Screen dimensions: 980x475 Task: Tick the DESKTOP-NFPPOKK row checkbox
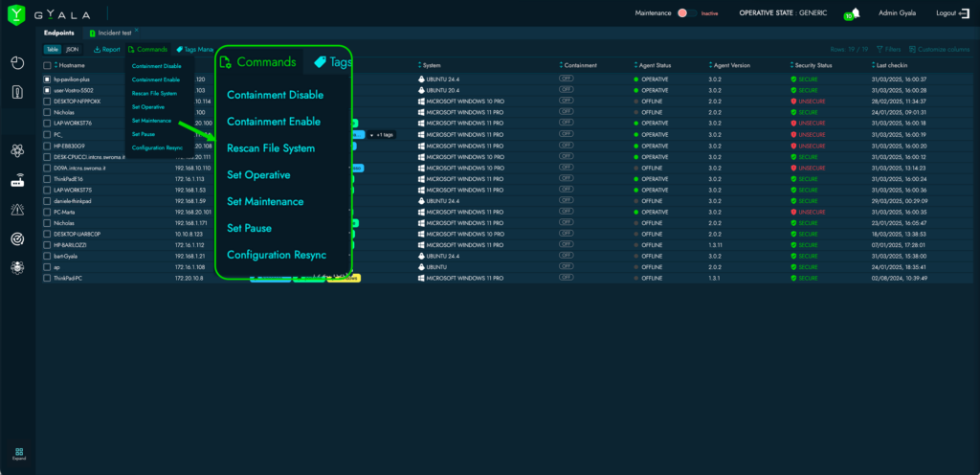coord(47,101)
